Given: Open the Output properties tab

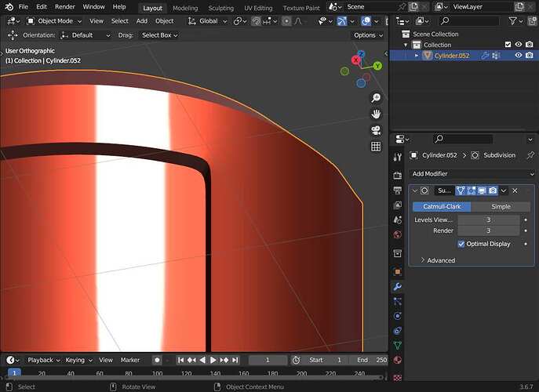Looking at the screenshot, I should point(397,191).
